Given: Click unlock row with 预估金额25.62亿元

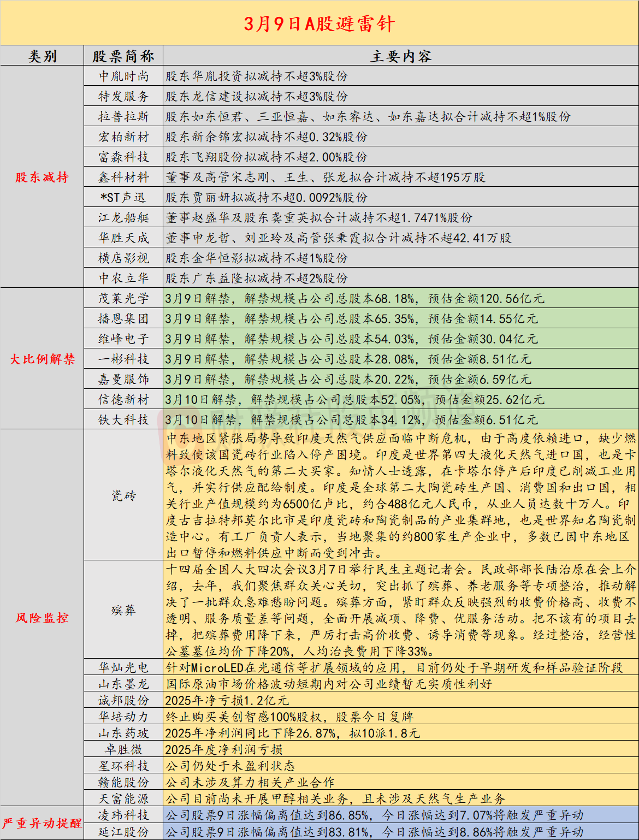Looking at the screenshot, I should pos(401,400).
